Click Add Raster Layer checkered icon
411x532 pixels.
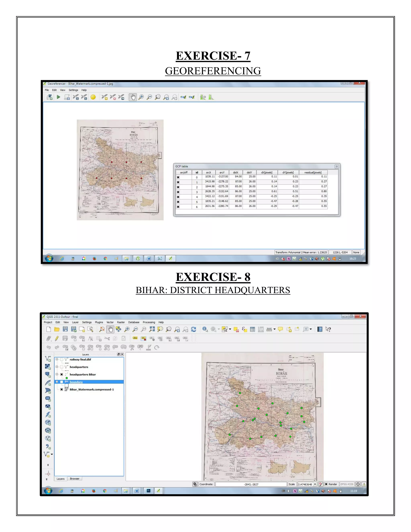click(48, 367)
